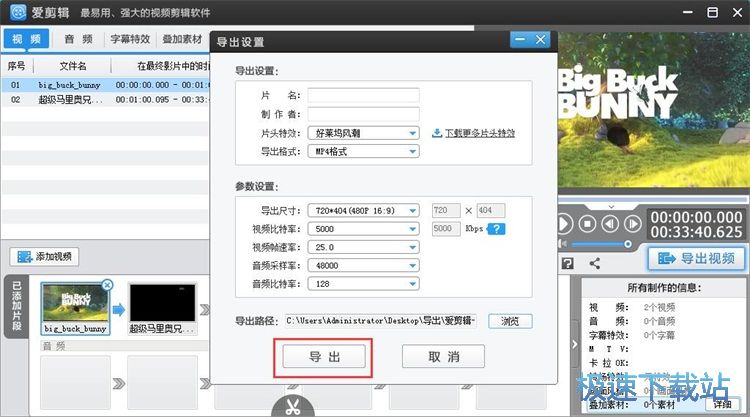The height and width of the screenshot is (417, 750).
Task: Switch to the 字幕特效 tab
Action: 130,39
